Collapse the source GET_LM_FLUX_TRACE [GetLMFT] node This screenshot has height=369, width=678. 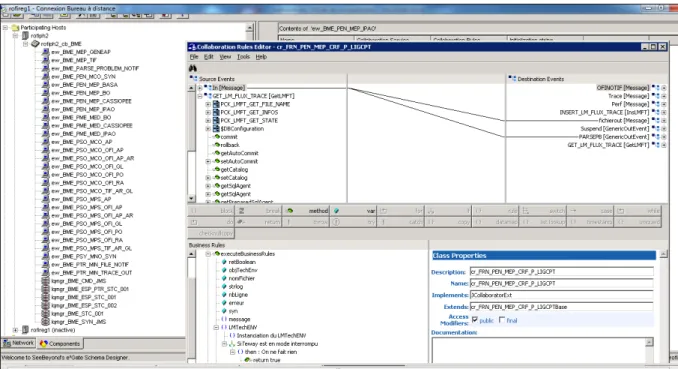pos(200,96)
